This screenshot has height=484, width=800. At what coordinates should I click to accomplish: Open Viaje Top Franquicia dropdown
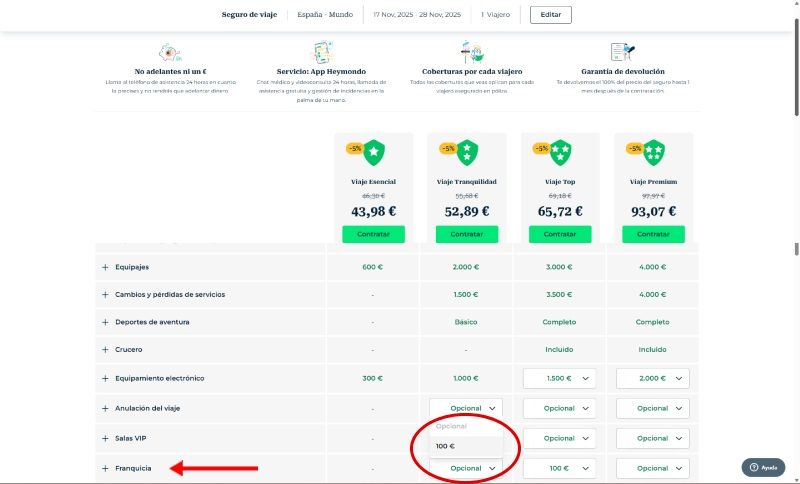pos(559,468)
